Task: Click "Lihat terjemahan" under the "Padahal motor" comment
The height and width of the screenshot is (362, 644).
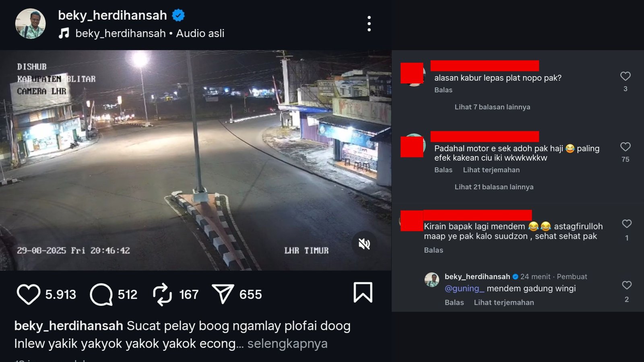Action: click(x=491, y=170)
